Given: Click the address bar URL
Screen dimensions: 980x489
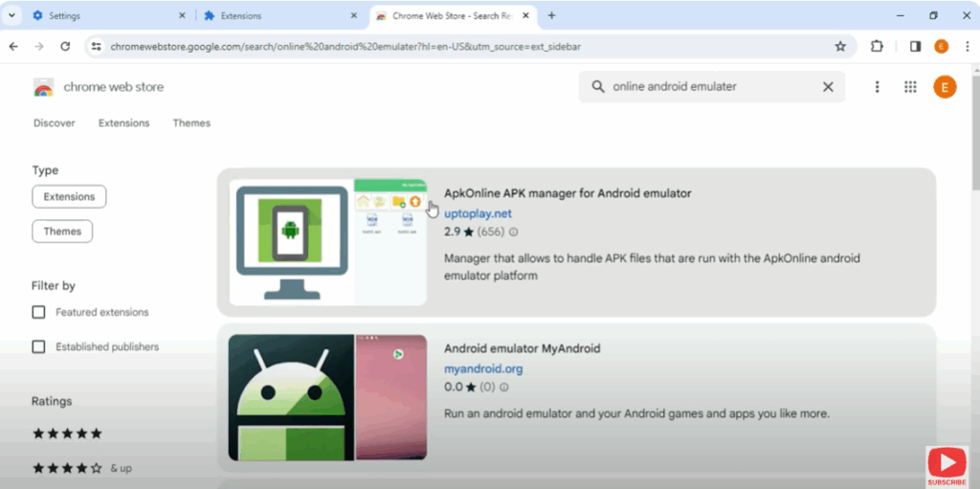Looking at the screenshot, I should tap(345, 46).
